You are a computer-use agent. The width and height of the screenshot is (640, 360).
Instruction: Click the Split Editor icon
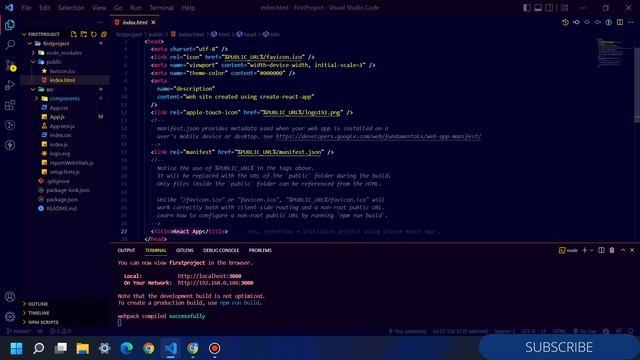point(620,22)
